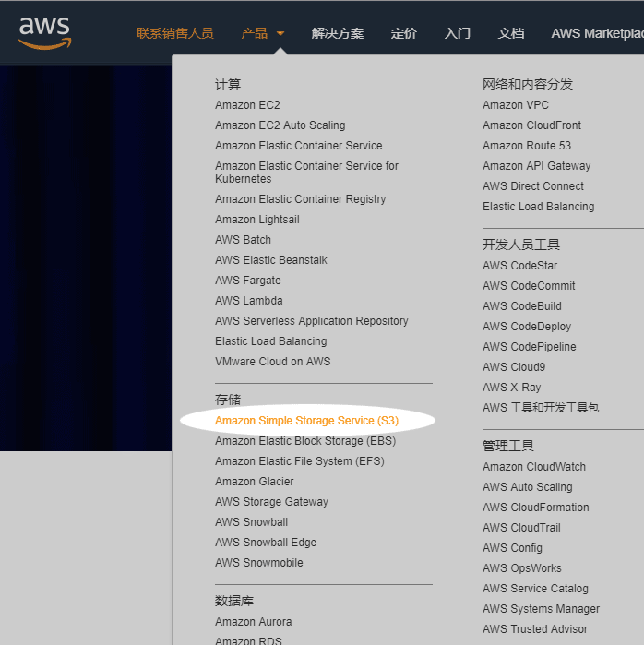This screenshot has height=645, width=644.
Task: Select AWS Direct Connect
Action: 533,185
